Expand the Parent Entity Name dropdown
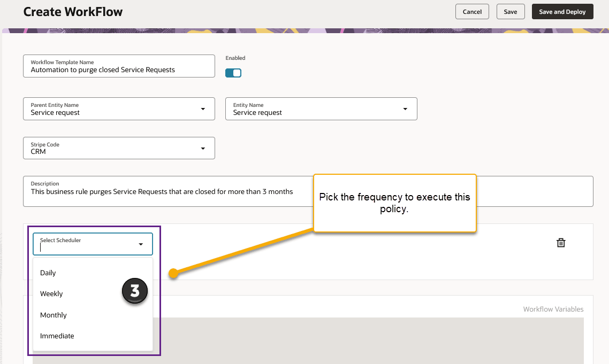609x364 pixels. 203,109
